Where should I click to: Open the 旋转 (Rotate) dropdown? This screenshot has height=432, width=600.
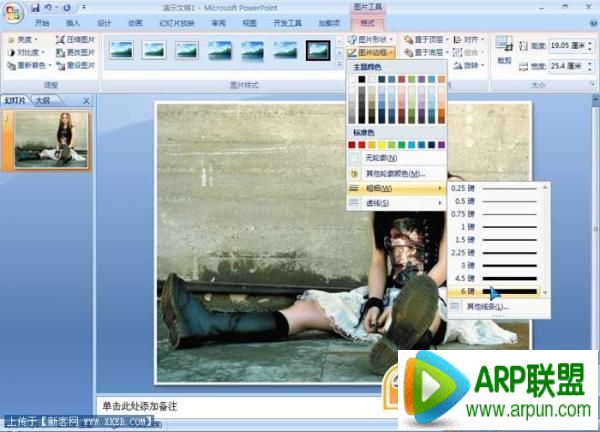pyautogui.click(x=469, y=65)
